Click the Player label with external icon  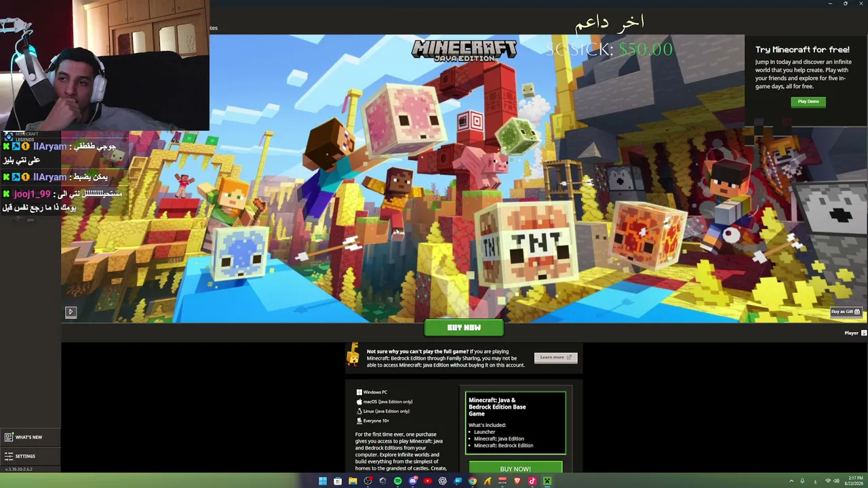(x=855, y=333)
